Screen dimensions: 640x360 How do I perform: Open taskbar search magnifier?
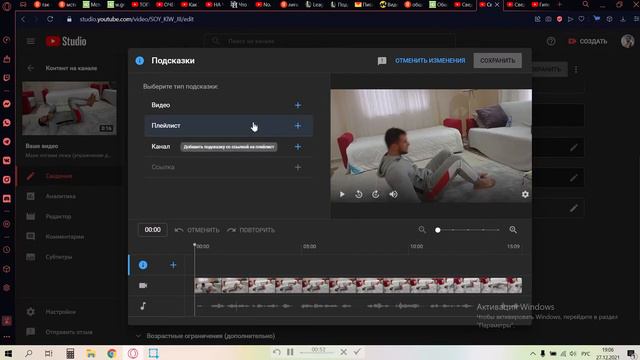pos(29,353)
